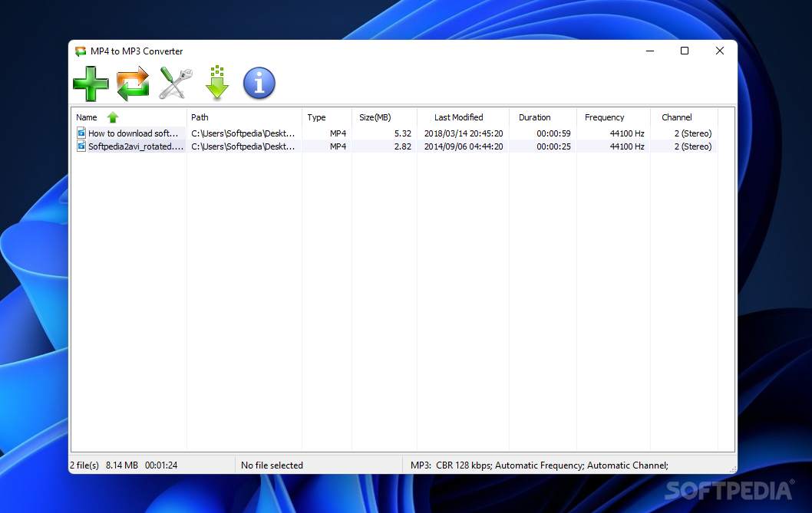Click 44100 Hz in Softpedia2avi row
812x513 pixels.
pos(627,146)
